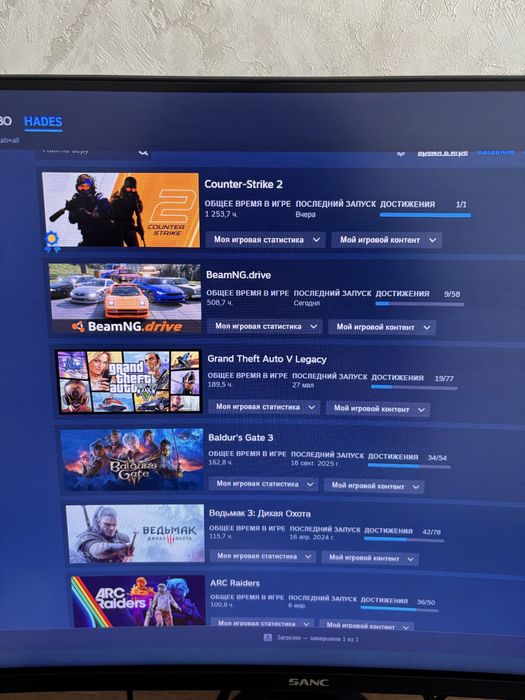Click the blue ribbon badge on Counter-Strike 2 artwork
The height and width of the screenshot is (700, 525).
(52, 241)
